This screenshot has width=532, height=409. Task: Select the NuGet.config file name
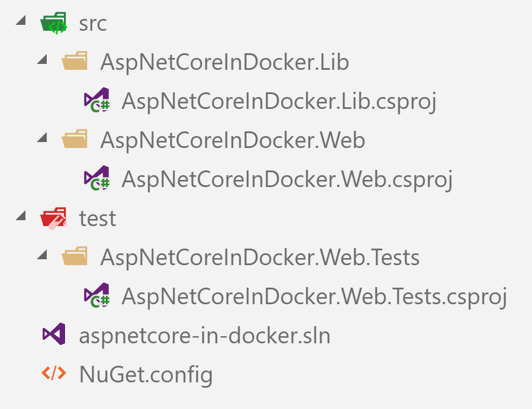pyautogui.click(x=146, y=375)
